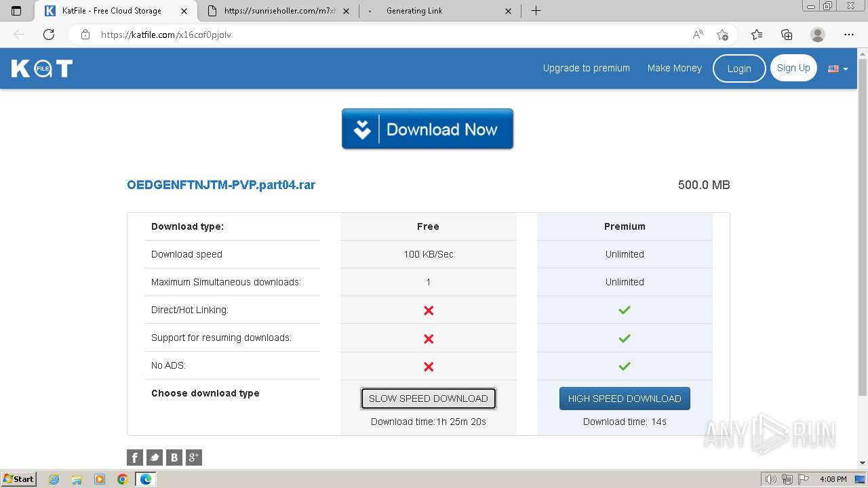Switch to the sunriseholler.com tab
Screen dimensions: 868x488
point(278,11)
